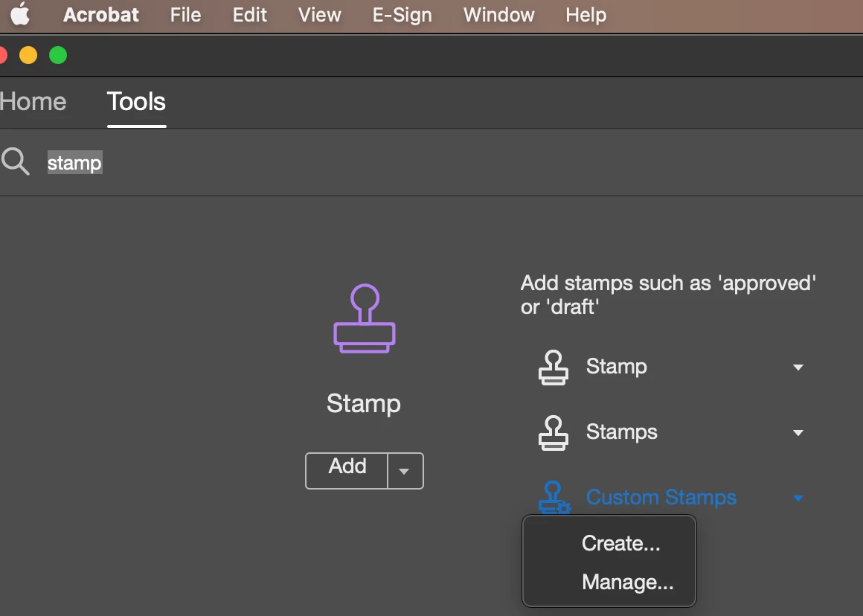Switch to the Home tab
This screenshot has width=863, height=616.
pos(33,102)
